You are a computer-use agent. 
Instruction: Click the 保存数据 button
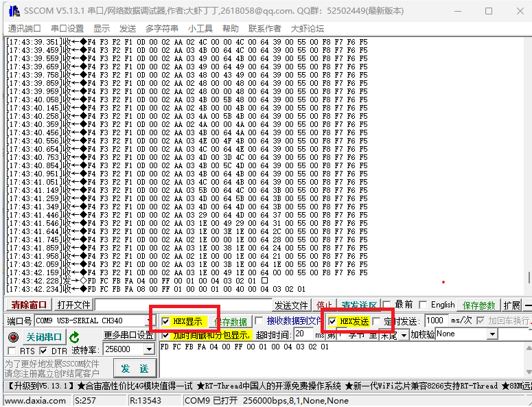point(231,321)
